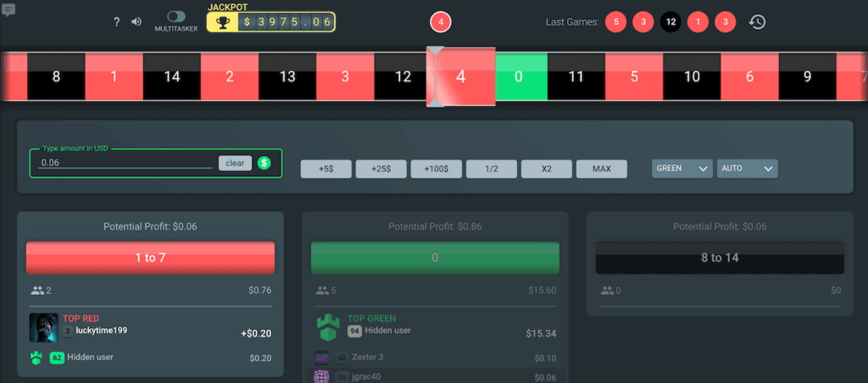The image size is (868, 383).
Task: Select last game result 12
Action: click(670, 22)
